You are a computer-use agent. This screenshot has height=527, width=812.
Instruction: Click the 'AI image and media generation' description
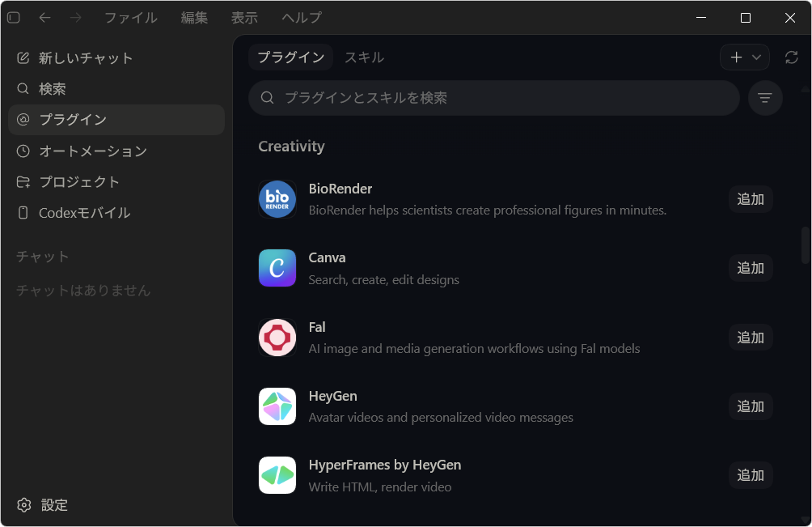[x=475, y=349]
